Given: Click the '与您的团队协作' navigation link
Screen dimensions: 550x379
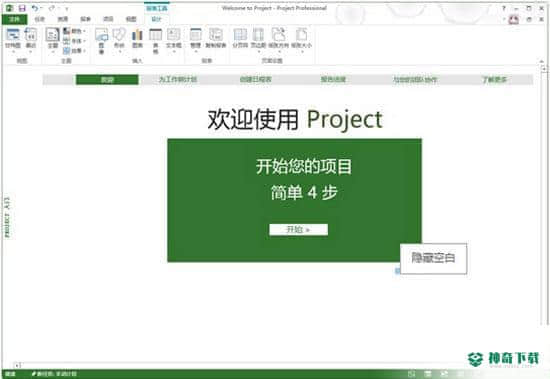Looking at the screenshot, I should [x=415, y=80].
